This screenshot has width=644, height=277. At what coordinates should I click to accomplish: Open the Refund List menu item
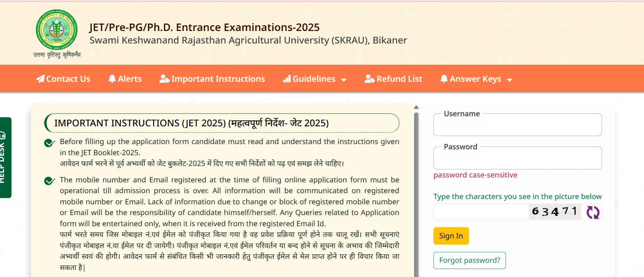(x=399, y=79)
